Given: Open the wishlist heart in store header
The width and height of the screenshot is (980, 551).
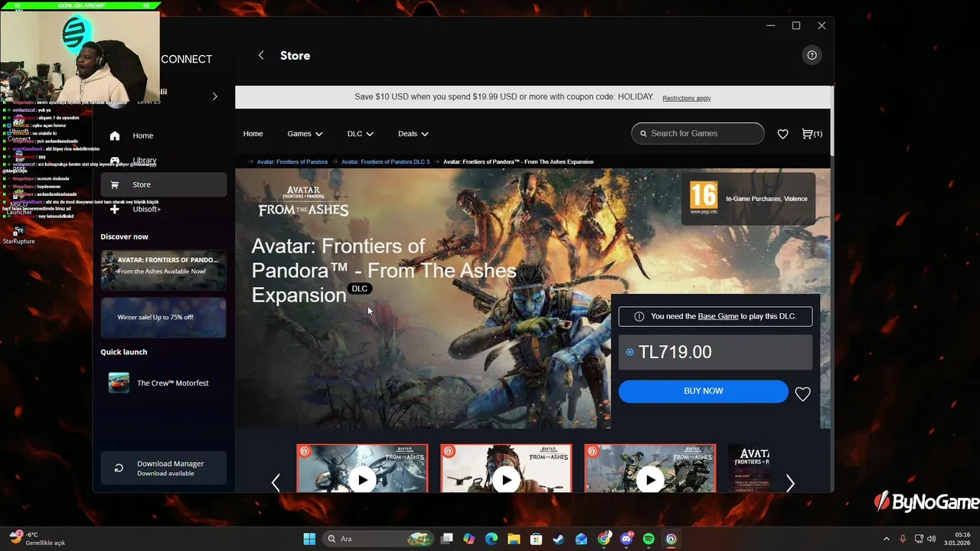Looking at the screenshot, I should [x=782, y=134].
